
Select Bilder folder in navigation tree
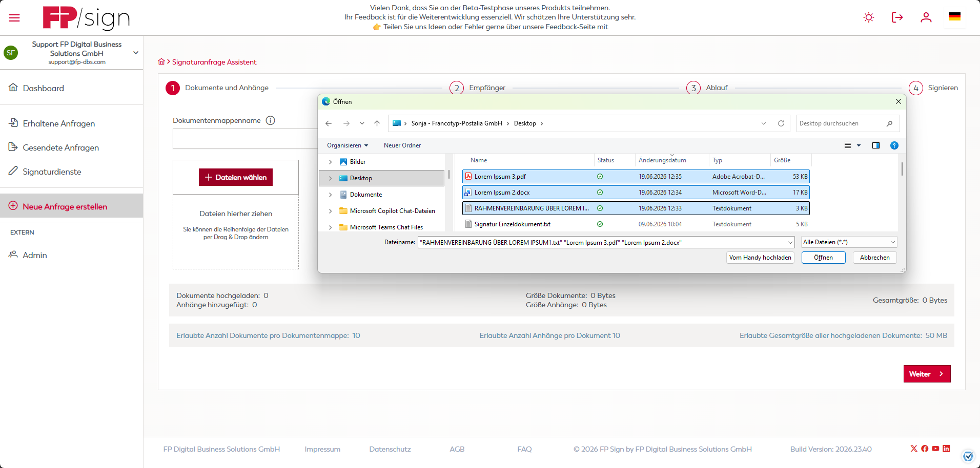point(358,162)
